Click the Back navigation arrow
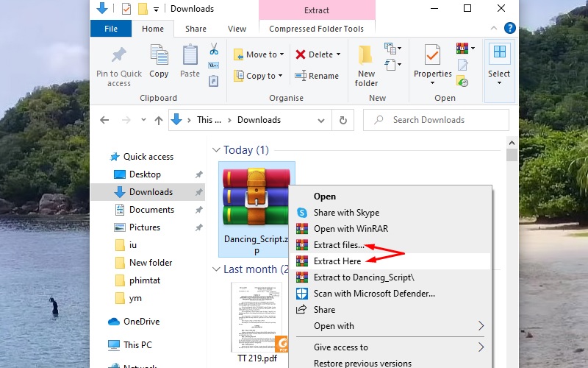The height and width of the screenshot is (368, 588). coord(104,120)
